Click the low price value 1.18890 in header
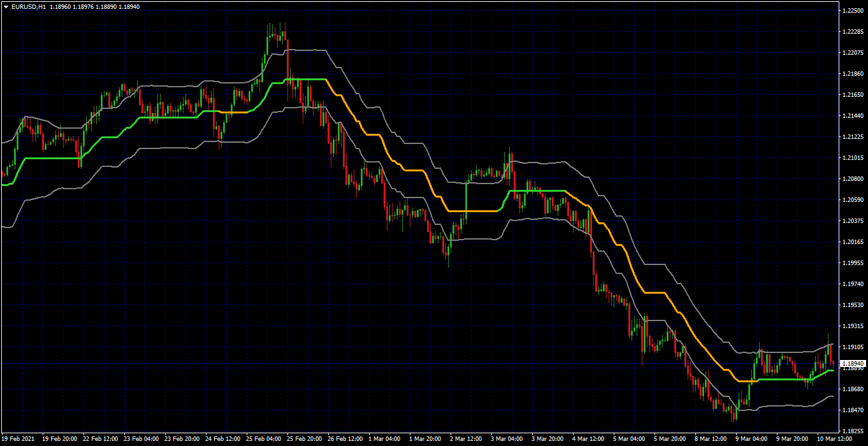 (107, 6)
